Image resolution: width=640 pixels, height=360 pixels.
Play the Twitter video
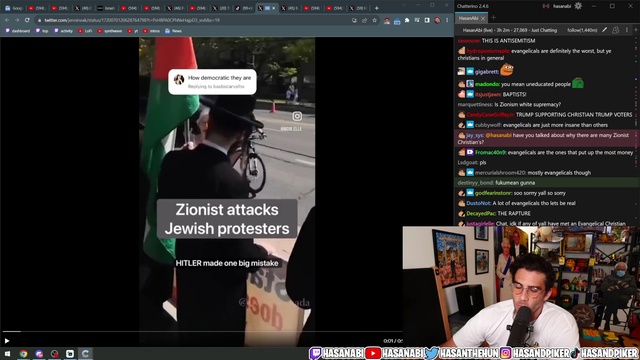click(x=7, y=341)
